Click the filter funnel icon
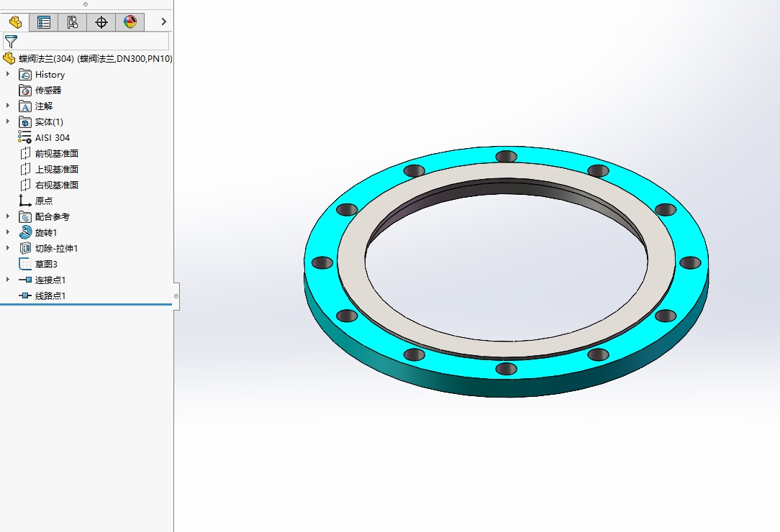The image size is (780, 532). [11, 41]
